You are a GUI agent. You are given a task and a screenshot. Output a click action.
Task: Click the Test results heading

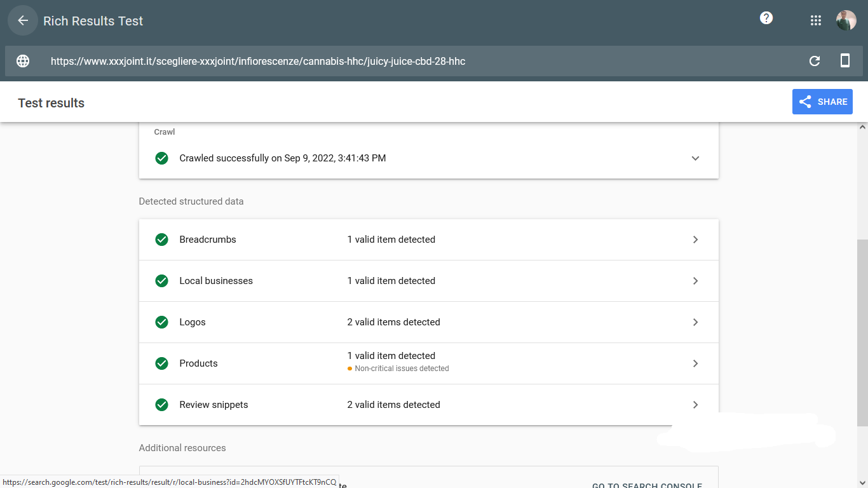tap(51, 103)
